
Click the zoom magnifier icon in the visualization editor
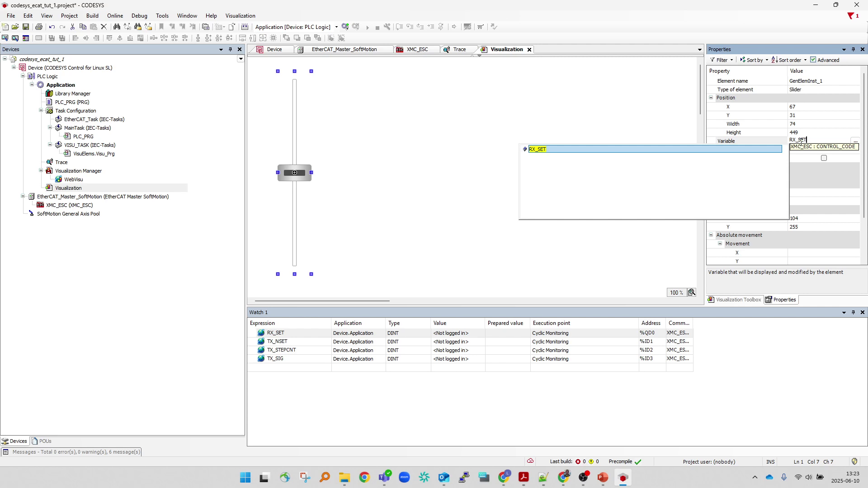tap(691, 292)
